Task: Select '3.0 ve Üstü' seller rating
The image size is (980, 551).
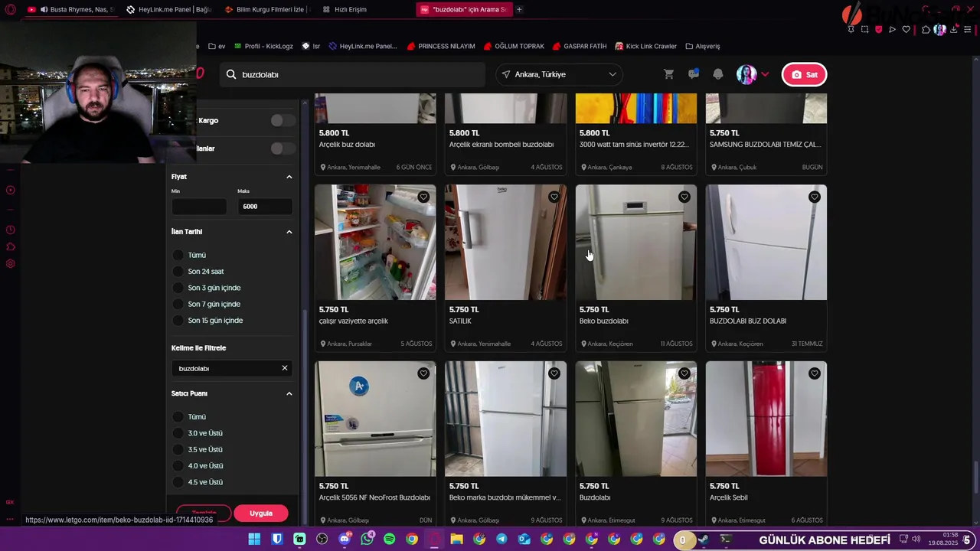Action: click(x=178, y=433)
